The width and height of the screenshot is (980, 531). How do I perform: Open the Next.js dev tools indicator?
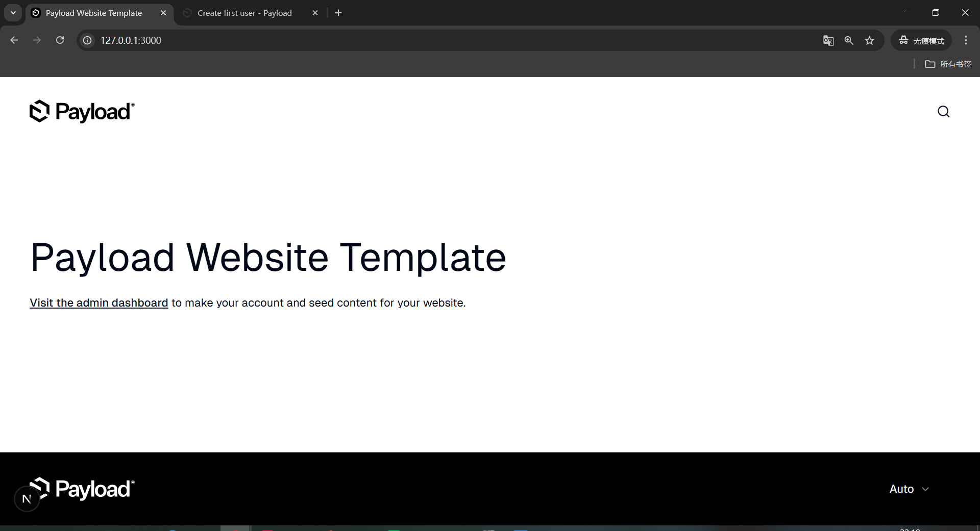[x=27, y=499]
